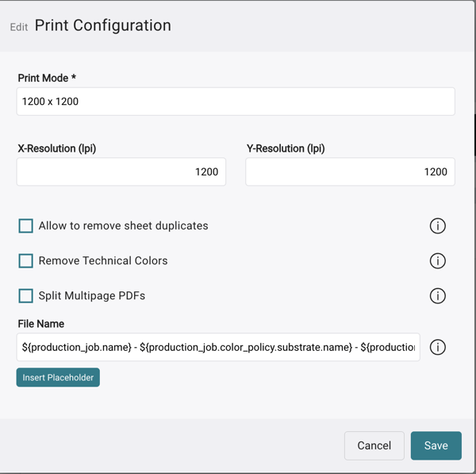
Task: Tick the Remove Technical Colors checkbox
Action: (26, 261)
